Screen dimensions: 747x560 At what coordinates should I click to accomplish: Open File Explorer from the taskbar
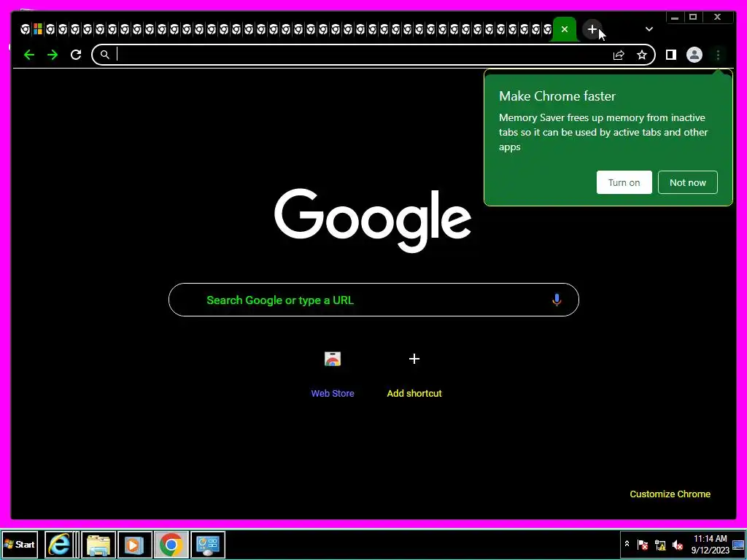point(98,544)
